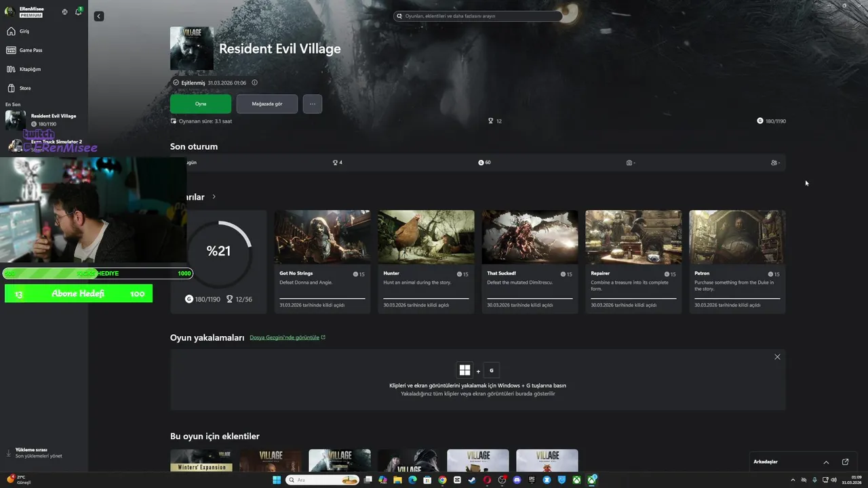This screenshot has height=488, width=868.
Task: Click the console icon beside the notification bell
Action: 64,12
